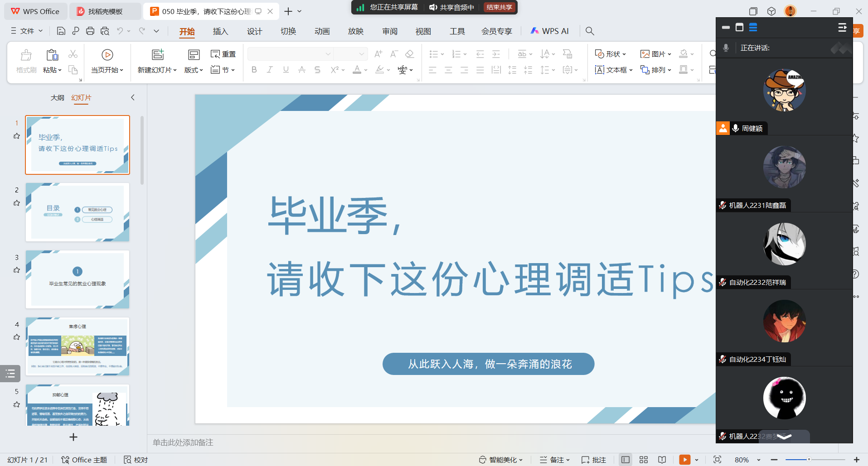Start slideshow from current page (当页开始)
The width and height of the screenshot is (868, 466).
pyautogui.click(x=107, y=61)
